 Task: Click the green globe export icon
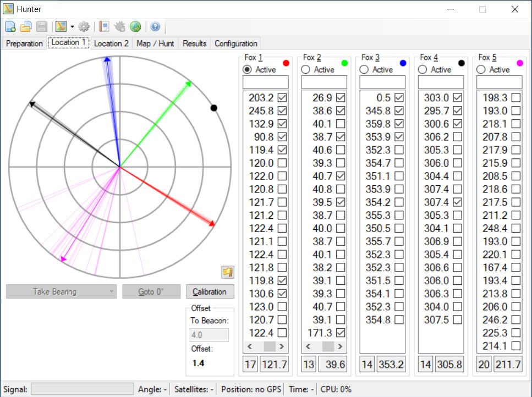(135, 26)
